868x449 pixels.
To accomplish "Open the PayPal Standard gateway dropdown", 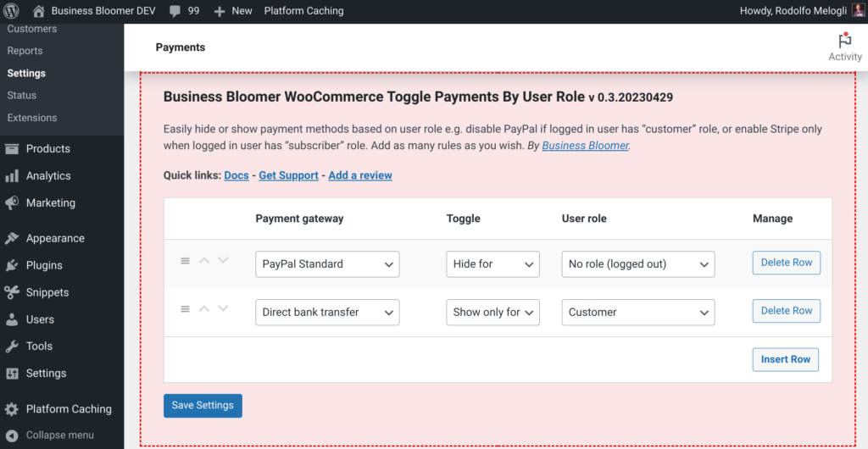I will [327, 264].
